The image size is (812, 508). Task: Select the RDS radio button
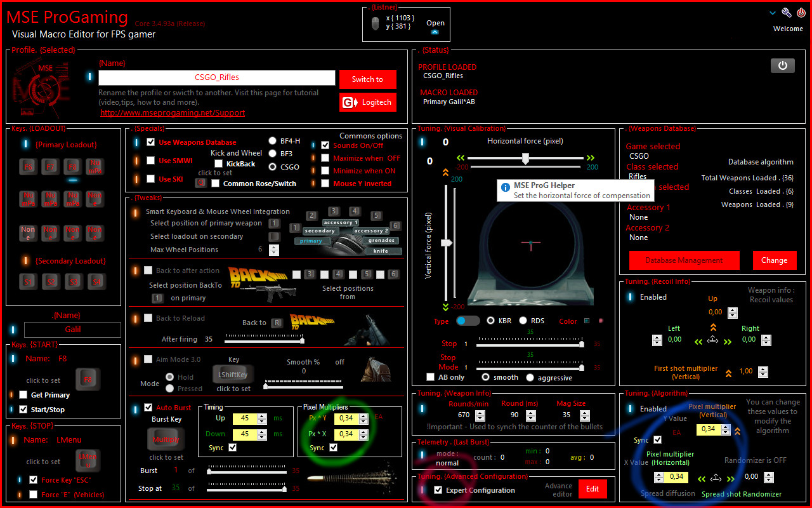(x=523, y=321)
